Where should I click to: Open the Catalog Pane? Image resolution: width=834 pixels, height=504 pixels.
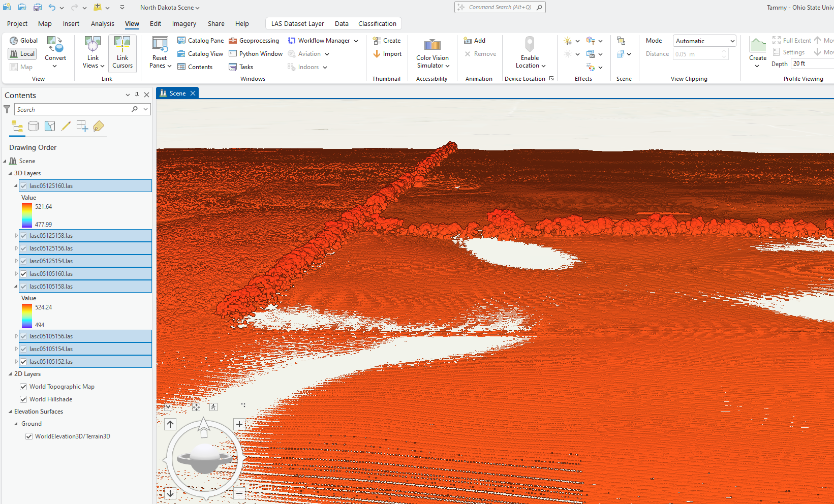click(201, 41)
